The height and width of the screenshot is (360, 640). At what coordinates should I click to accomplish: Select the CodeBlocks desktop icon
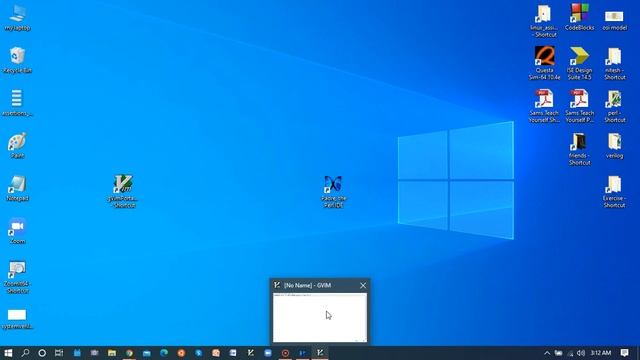(x=580, y=18)
